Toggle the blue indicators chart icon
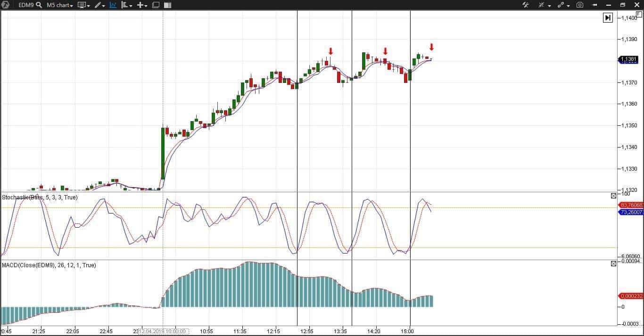Viewport: 644px width, 336px height. pos(113,5)
